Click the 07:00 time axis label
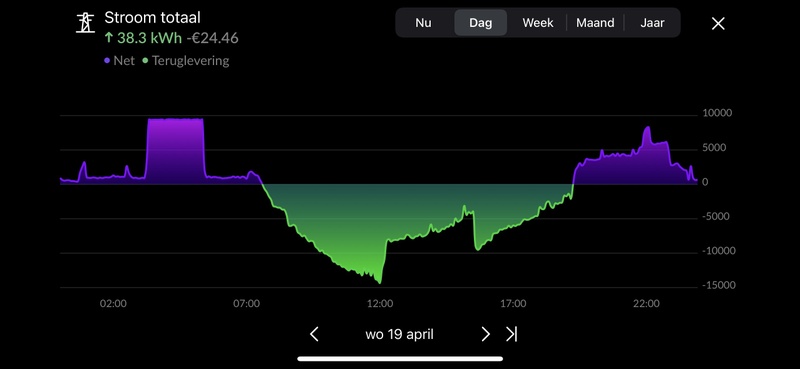Image resolution: width=800 pixels, height=369 pixels. coord(246,304)
